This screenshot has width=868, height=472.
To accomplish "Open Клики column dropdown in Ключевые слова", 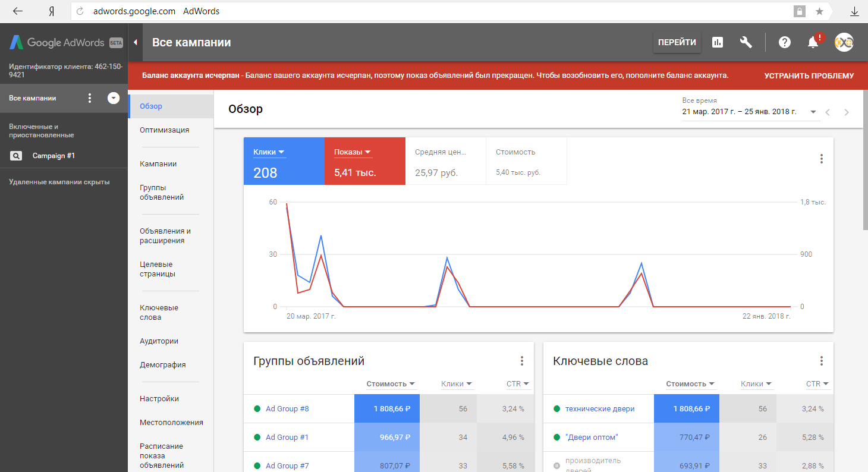I will tap(757, 384).
